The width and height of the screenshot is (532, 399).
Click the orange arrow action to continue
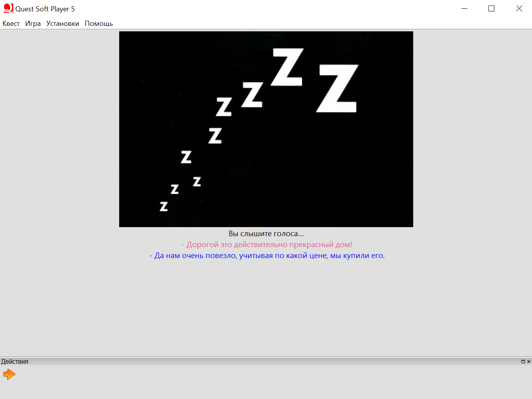point(9,374)
